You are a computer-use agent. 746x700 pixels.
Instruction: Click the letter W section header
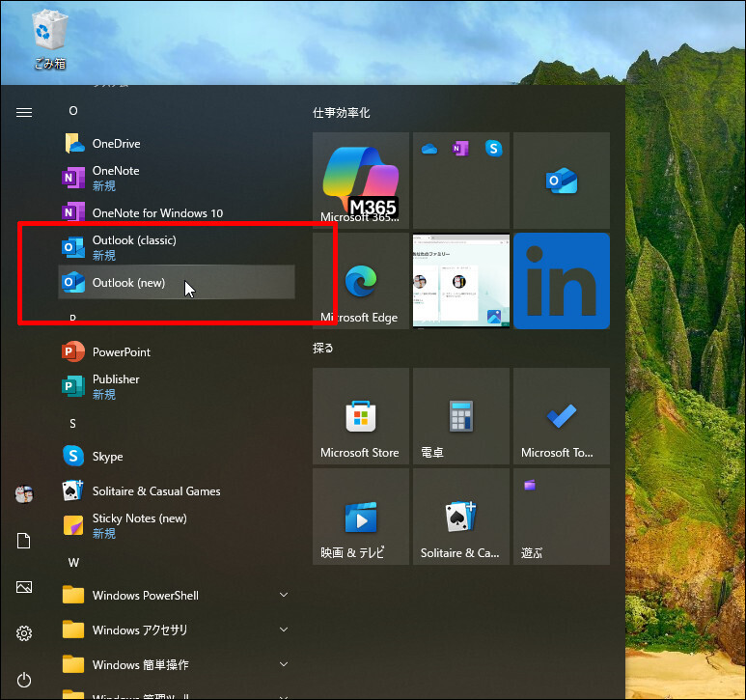click(73, 563)
